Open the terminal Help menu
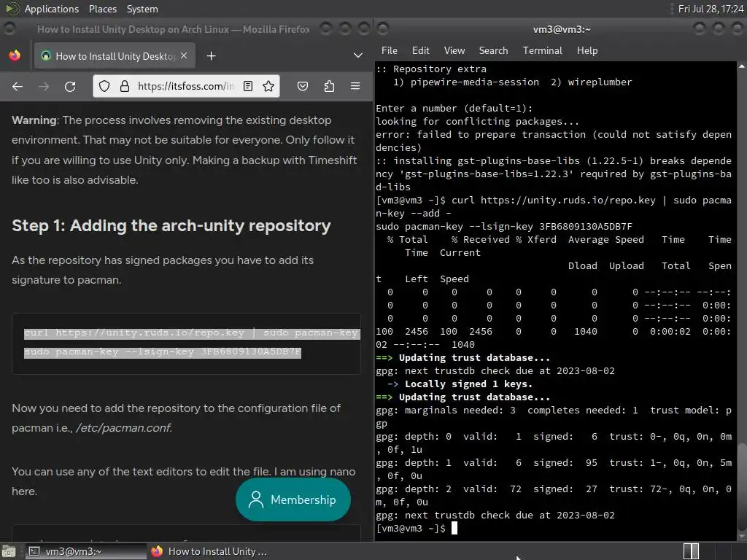747x560 pixels. pos(587,50)
